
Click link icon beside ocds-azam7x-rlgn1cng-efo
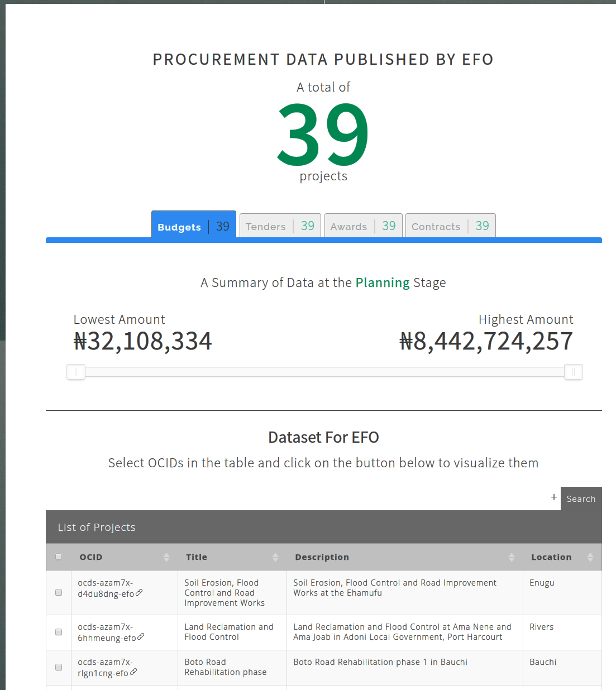133,672
